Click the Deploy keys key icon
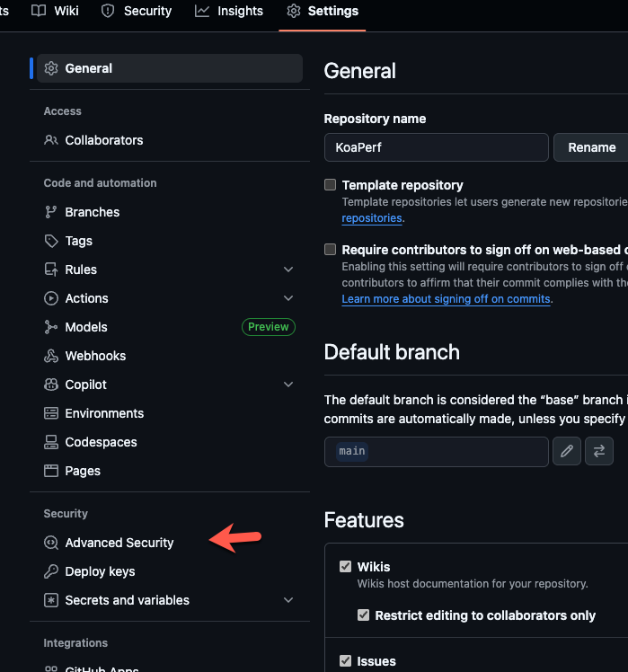Screen dimensions: 628x672 51,571
